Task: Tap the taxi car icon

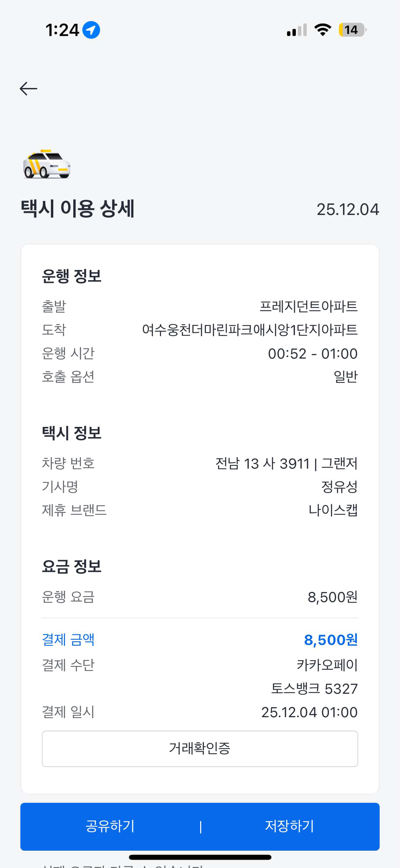Action: coord(47,164)
